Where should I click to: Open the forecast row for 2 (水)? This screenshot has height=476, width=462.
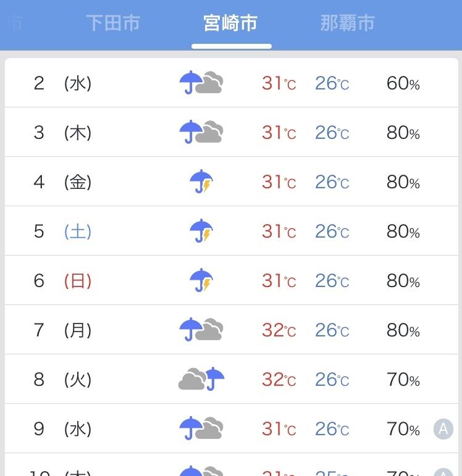[232, 83]
